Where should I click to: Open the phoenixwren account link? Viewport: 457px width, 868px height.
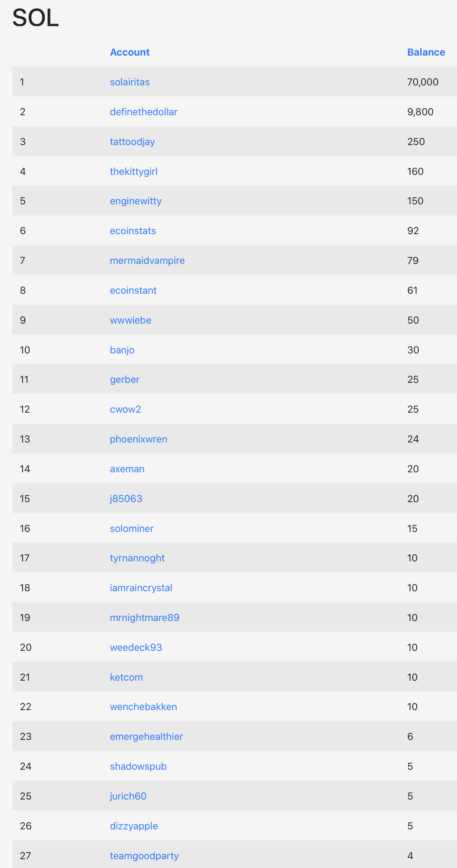point(138,439)
